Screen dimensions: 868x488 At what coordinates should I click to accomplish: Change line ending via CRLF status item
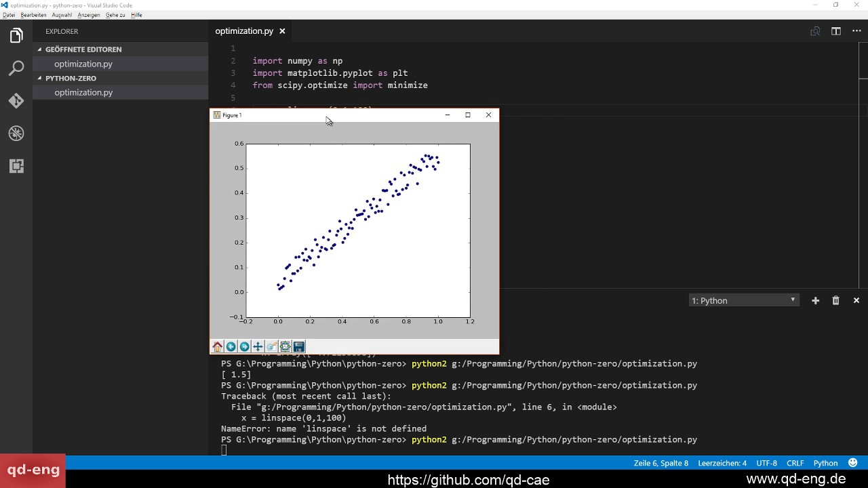tap(795, 463)
